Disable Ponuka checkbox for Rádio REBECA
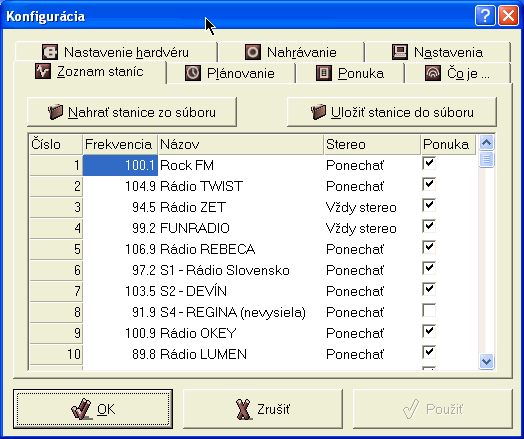The width and height of the screenshot is (524, 439). pos(429,248)
